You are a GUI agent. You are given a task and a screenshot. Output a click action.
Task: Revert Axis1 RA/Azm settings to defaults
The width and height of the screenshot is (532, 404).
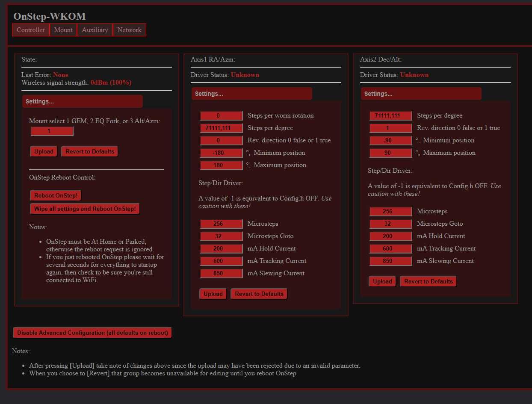pyautogui.click(x=259, y=294)
